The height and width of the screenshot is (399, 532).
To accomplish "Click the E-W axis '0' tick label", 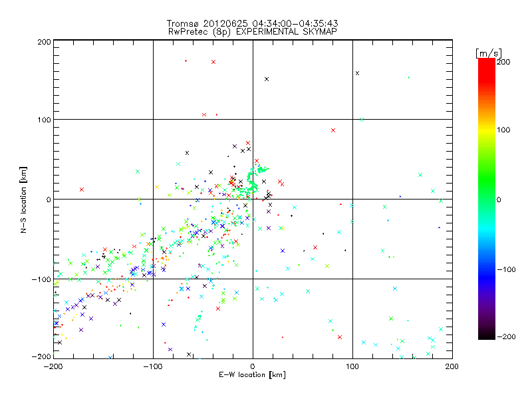I will coord(253,366).
